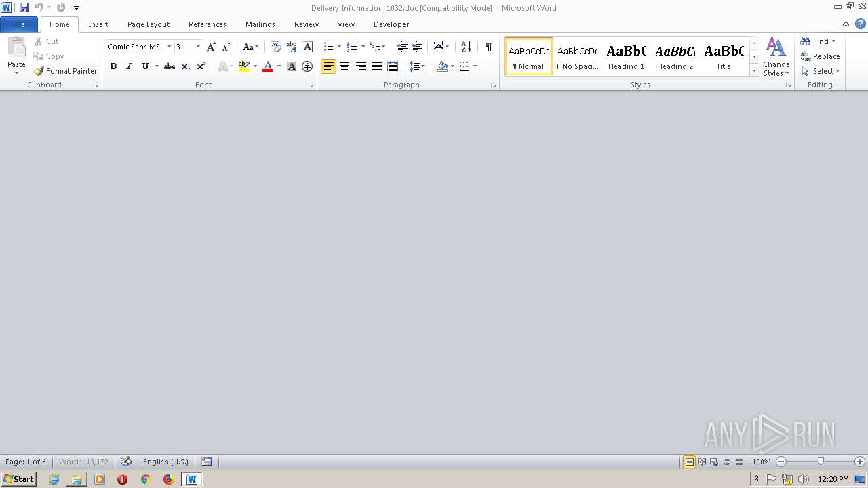The height and width of the screenshot is (488, 868).
Task: Click the Phonetic Guide icon
Action: pos(292,47)
